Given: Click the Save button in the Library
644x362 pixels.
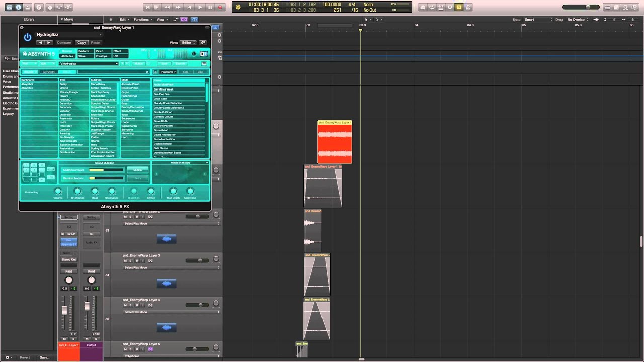Looking at the screenshot, I should point(45,357).
